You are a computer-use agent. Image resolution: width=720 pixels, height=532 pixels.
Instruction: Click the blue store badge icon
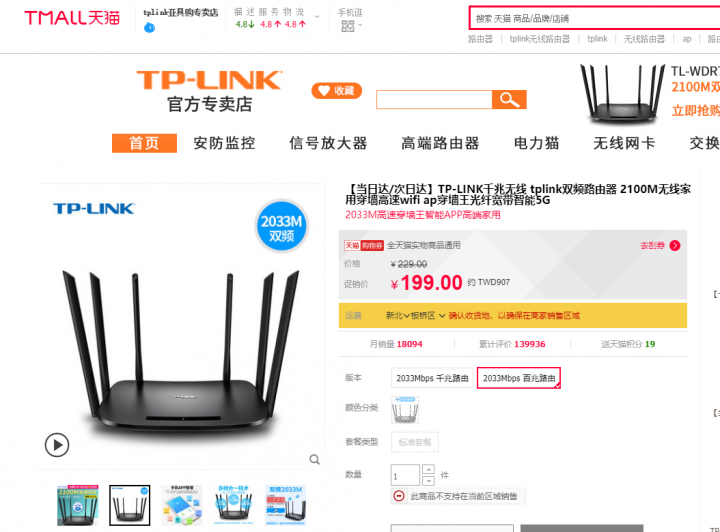tap(149, 28)
